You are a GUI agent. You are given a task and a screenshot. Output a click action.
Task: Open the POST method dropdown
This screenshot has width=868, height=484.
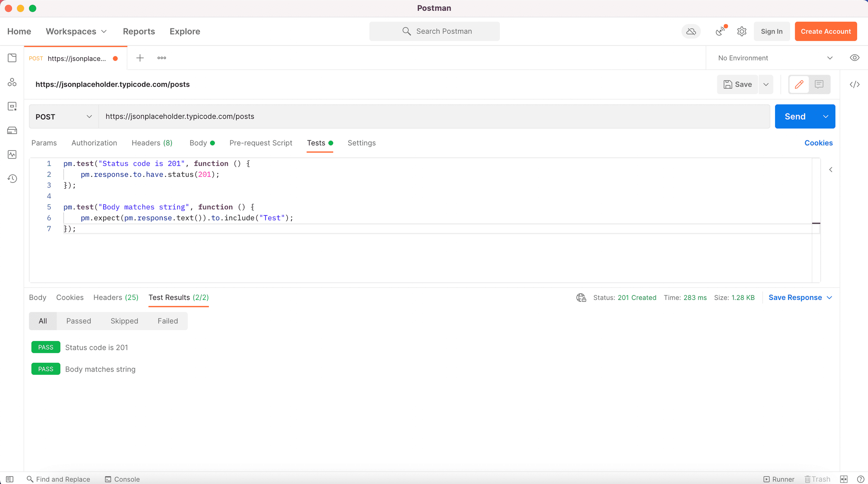(x=64, y=117)
